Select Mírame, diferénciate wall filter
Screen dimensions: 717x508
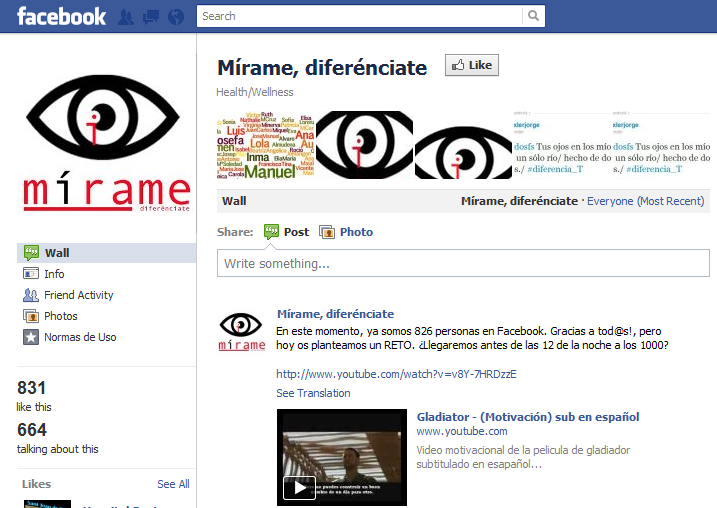click(519, 201)
